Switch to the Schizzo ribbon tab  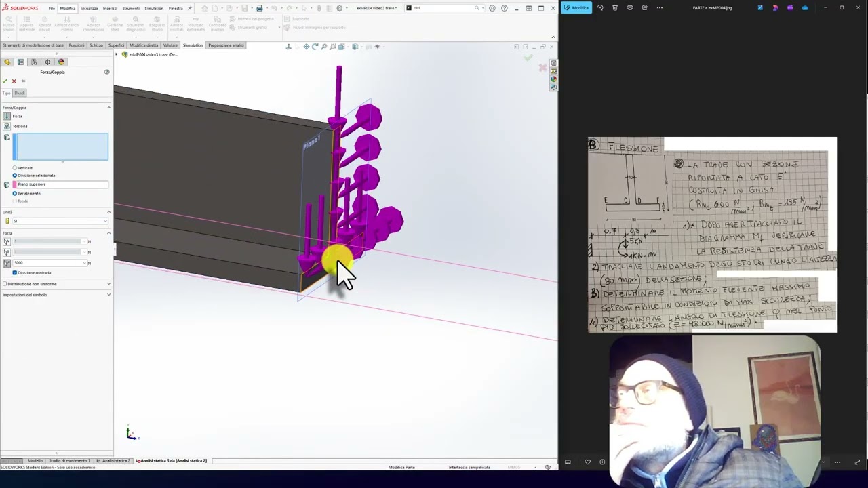click(x=96, y=45)
